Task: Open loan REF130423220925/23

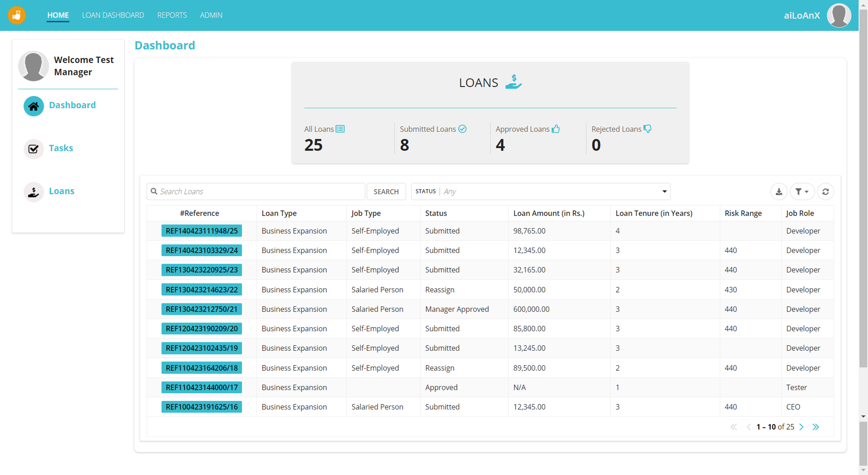Action: tap(201, 270)
